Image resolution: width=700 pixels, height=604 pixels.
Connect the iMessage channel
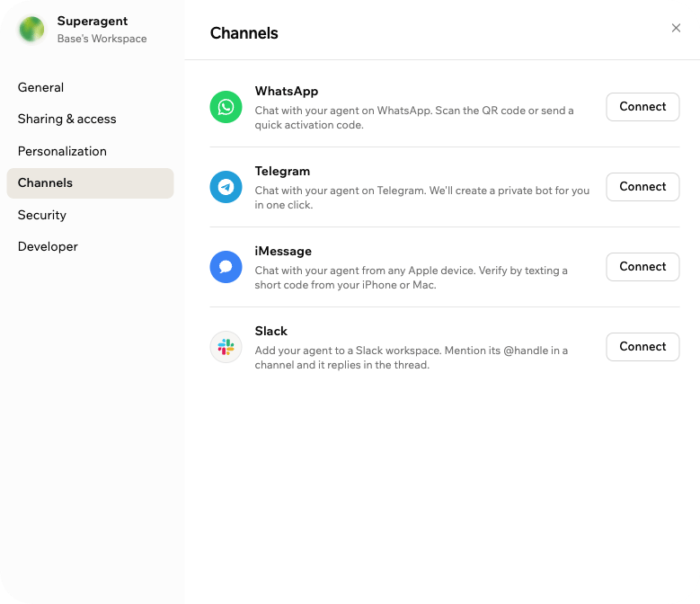click(x=642, y=267)
